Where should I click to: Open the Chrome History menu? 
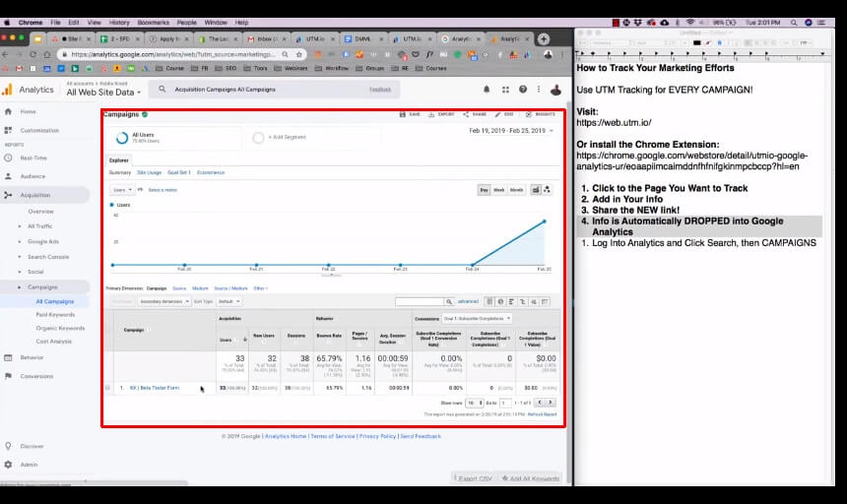pos(119,23)
